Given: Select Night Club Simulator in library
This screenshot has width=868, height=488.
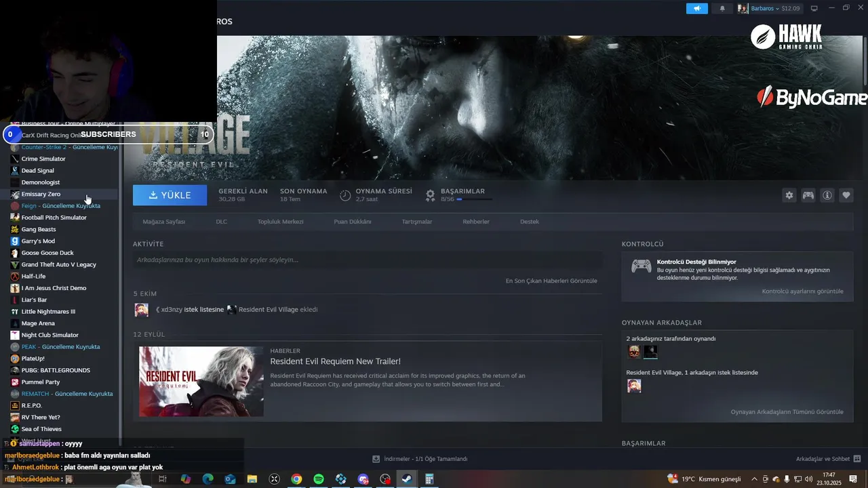Looking at the screenshot, I should click(50, 335).
